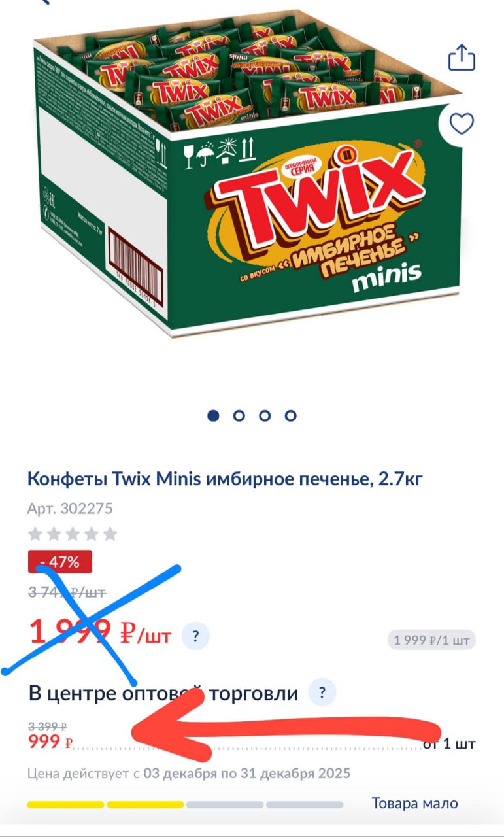The width and height of the screenshot is (504, 837).
Task: Open the 'Товара мало' stock link
Action: coord(415,803)
